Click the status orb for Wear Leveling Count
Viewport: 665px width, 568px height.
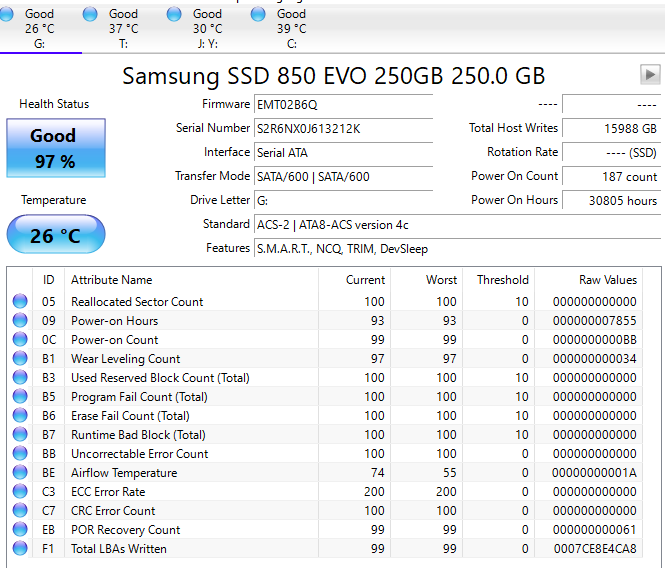pos(20,358)
